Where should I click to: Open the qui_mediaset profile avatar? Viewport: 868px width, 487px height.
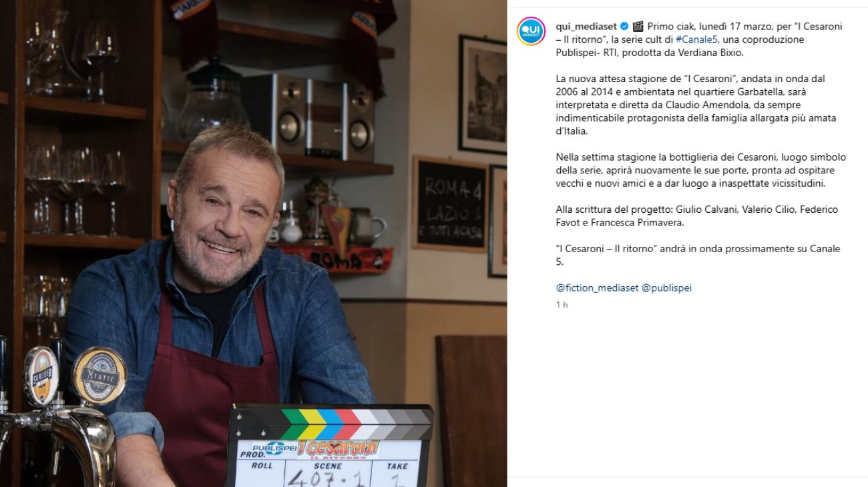(532, 31)
